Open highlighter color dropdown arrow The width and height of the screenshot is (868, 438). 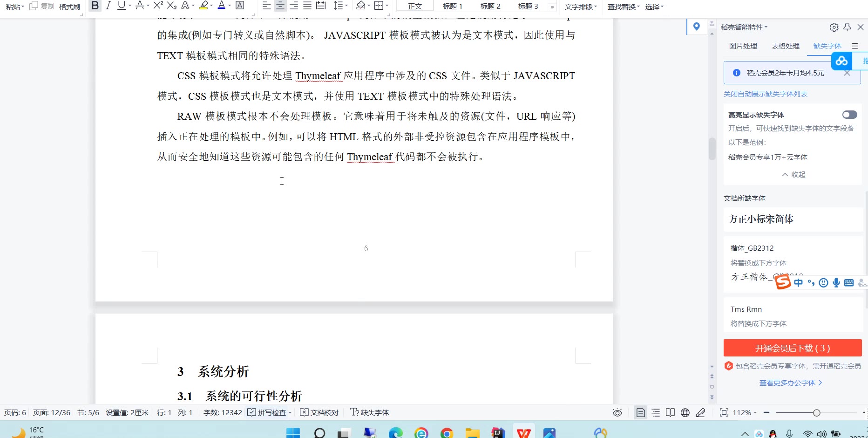[211, 6]
